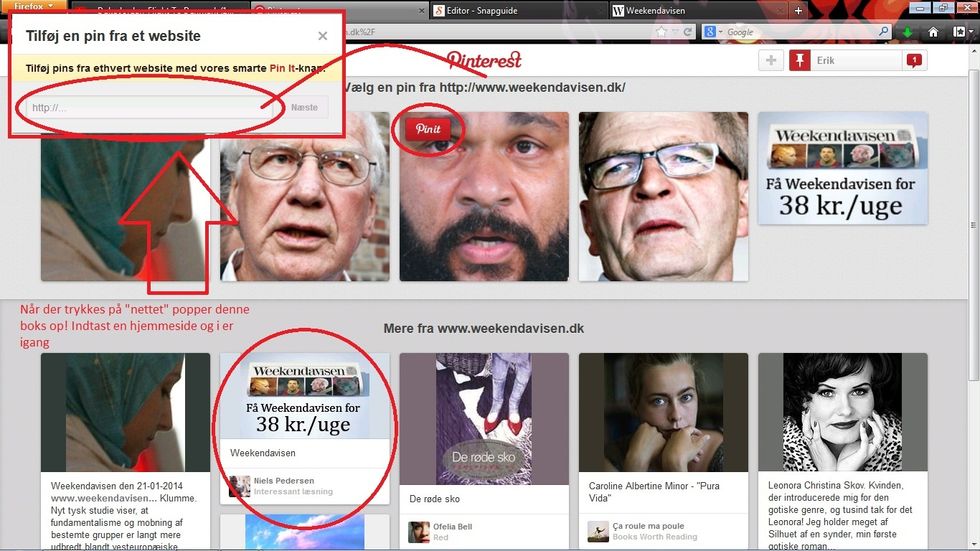Follow the Pin It link in dialog
Viewport: 980px width, 551px height.
[x=282, y=68]
